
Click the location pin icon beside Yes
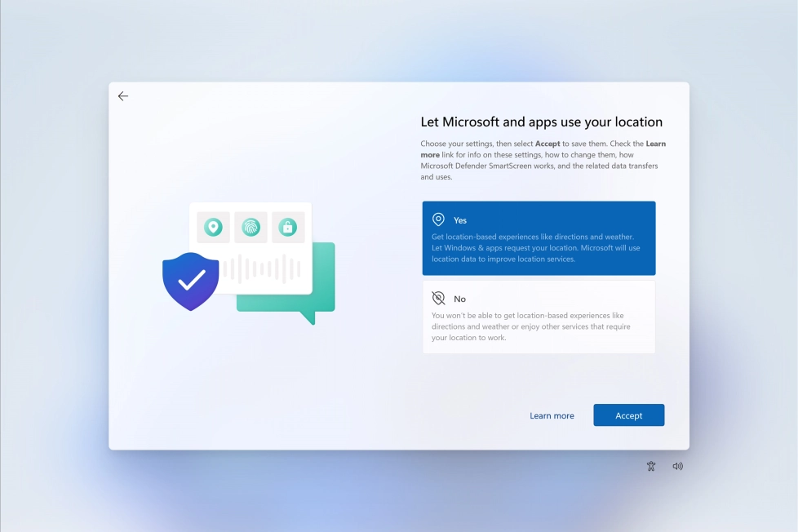438,219
